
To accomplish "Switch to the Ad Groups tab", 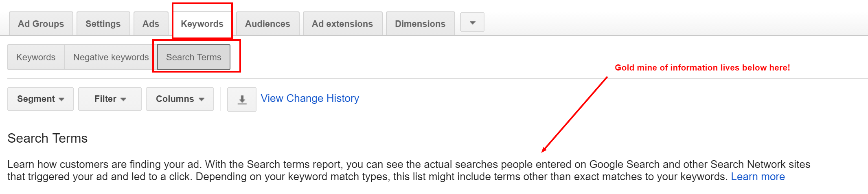I will [x=41, y=24].
